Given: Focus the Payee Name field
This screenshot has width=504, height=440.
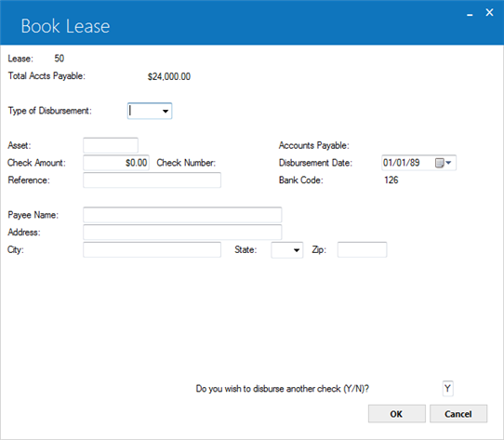Looking at the screenshot, I should (182, 215).
